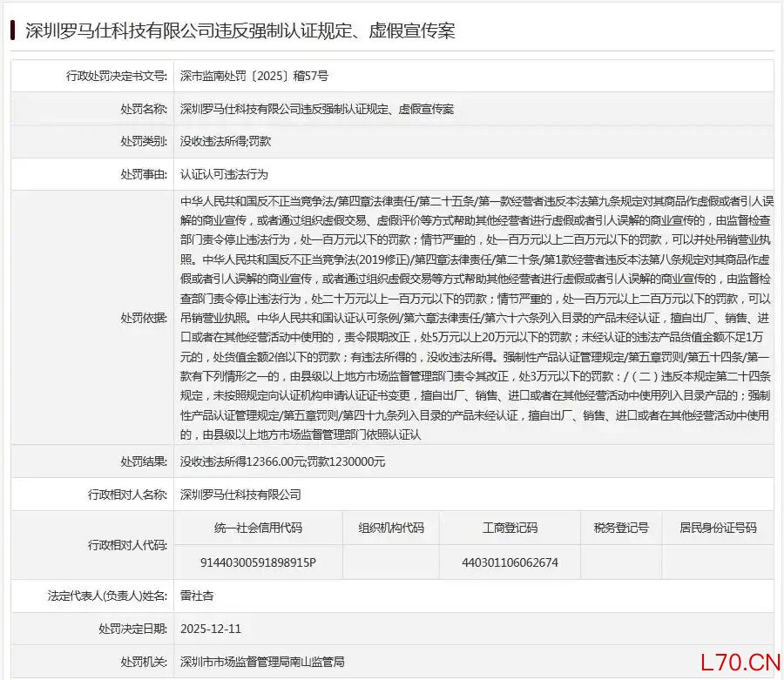Click the 行政处罚决定书文号 row label
784x680 pixels.
point(116,76)
